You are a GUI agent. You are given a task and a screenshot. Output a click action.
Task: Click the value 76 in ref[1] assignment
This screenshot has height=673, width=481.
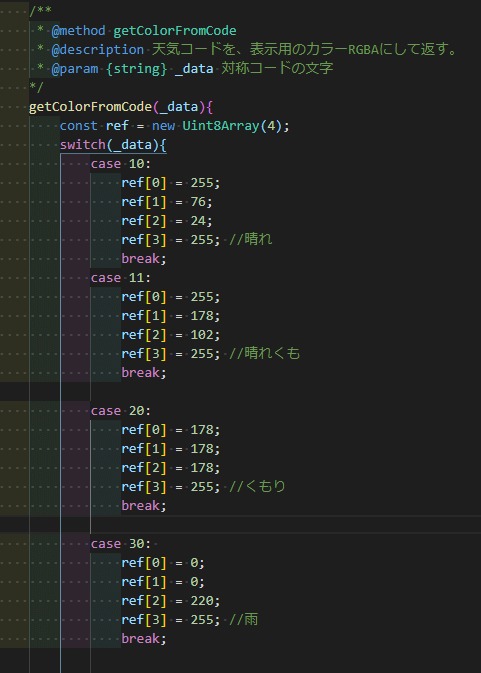[198, 202]
